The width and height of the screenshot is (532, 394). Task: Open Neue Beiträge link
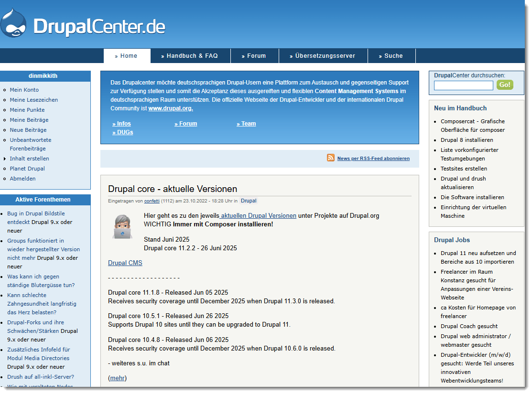pyautogui.click(x=28, y=130)
